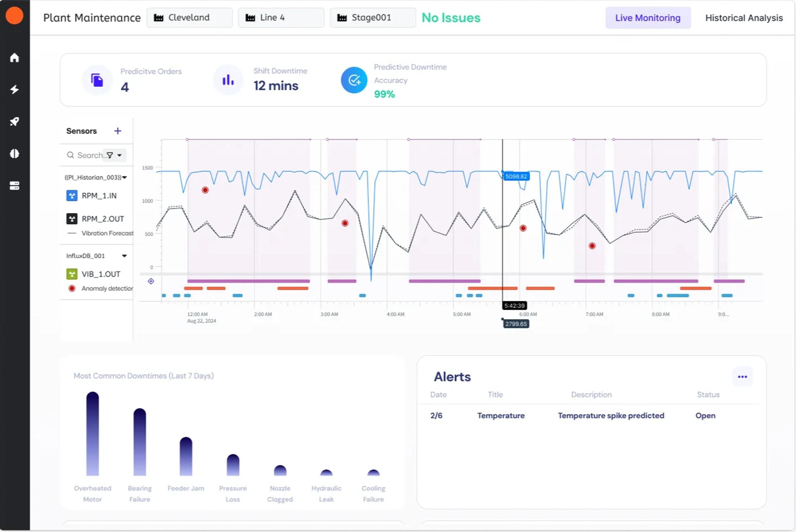Click the VIB_1.OUT green sensor icon

72,274
